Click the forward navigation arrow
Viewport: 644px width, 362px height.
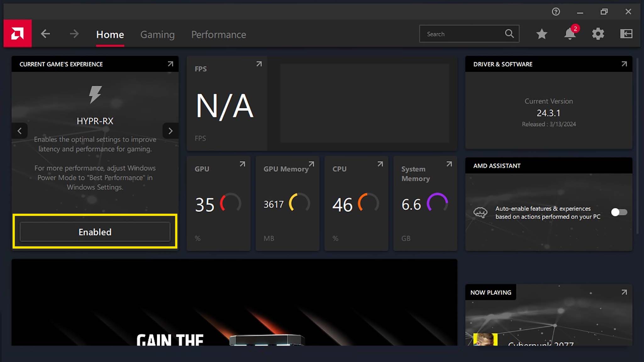pos(74,34)
